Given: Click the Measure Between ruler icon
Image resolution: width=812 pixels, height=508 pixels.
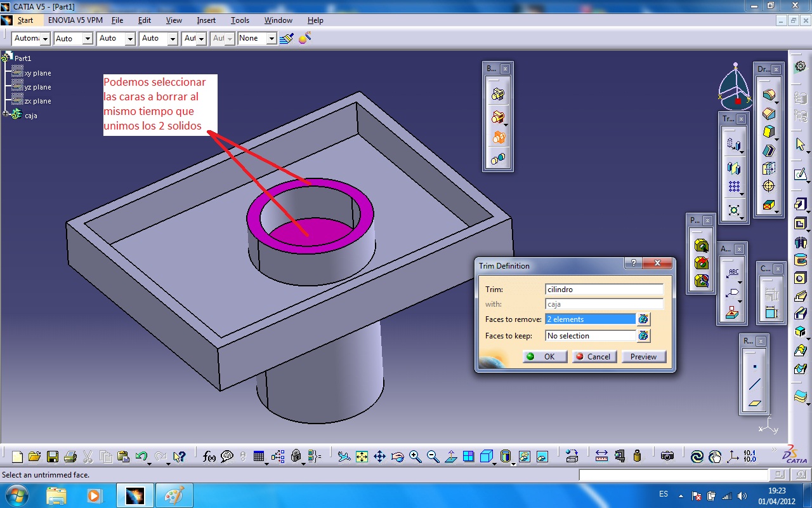Looking at the screenshot, I should (x=602, y=456).
